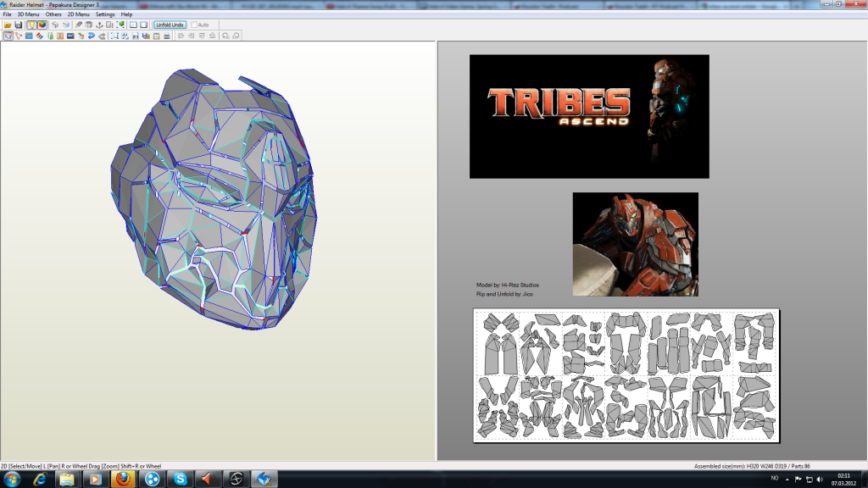Show the single window layout
Image resolution: width=868 pixels, height=488 pixels.
point(144,25)
